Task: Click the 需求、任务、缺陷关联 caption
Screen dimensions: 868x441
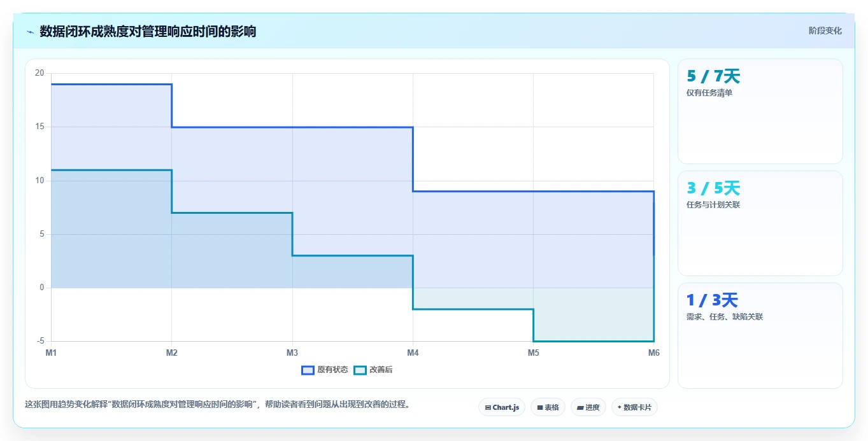Action: tap(725, 317)
